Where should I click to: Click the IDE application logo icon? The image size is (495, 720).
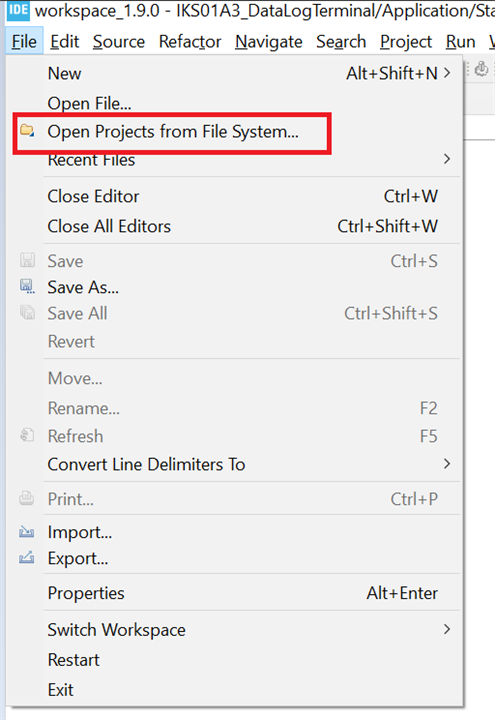(x=18, y=10)
